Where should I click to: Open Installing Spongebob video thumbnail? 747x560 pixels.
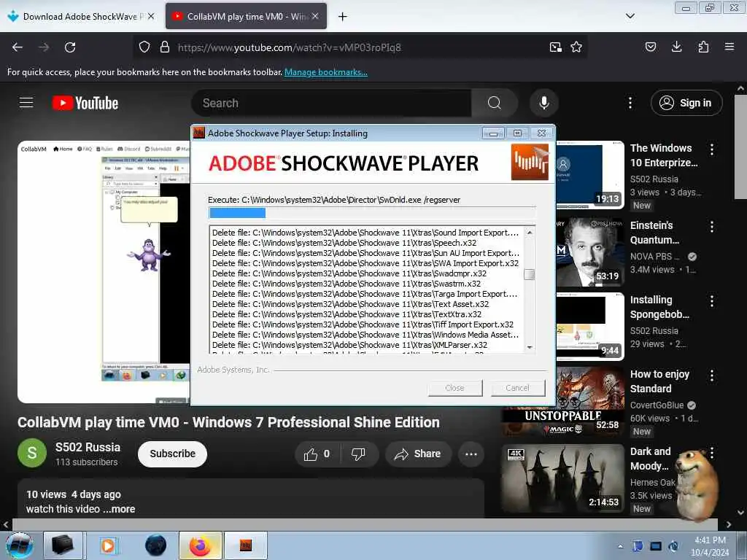click(589, 327)
